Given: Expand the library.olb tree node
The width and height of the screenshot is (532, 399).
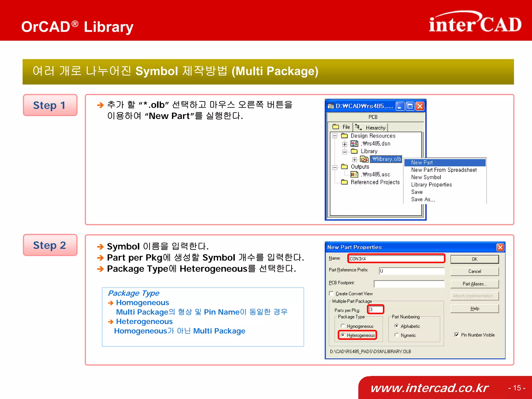Looking at the screenshot, I should tap(355, 159).
